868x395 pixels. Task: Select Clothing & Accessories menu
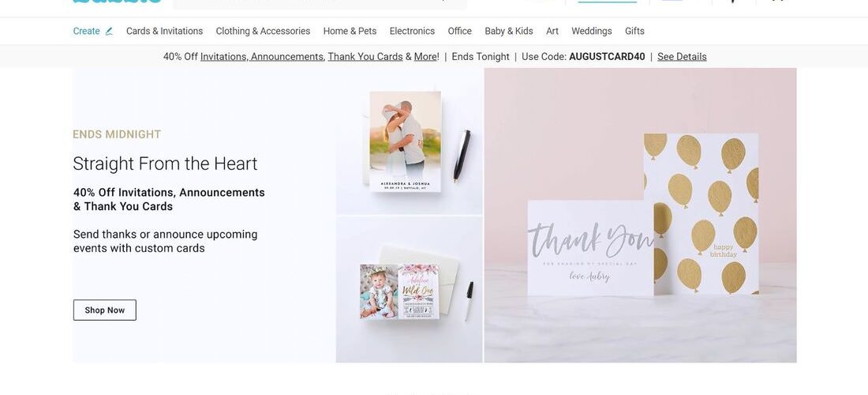click(263, 31)
